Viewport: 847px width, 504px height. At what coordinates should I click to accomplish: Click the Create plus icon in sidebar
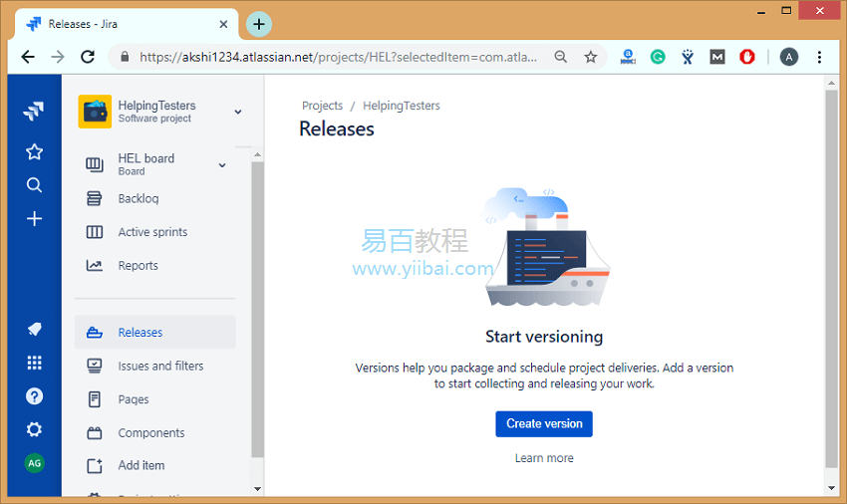point(34,219)
